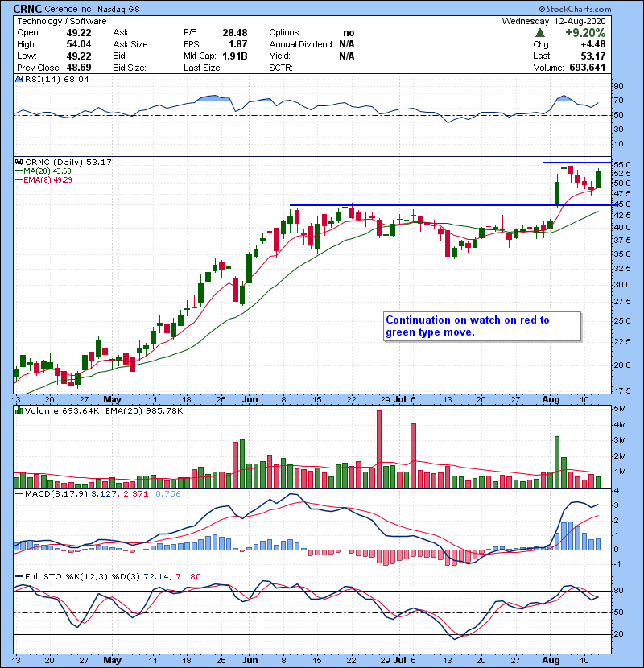Click the 90 level on RSI axis
Image resolution: width=644 pixels, height=668 pixels.
pos(619,85)
